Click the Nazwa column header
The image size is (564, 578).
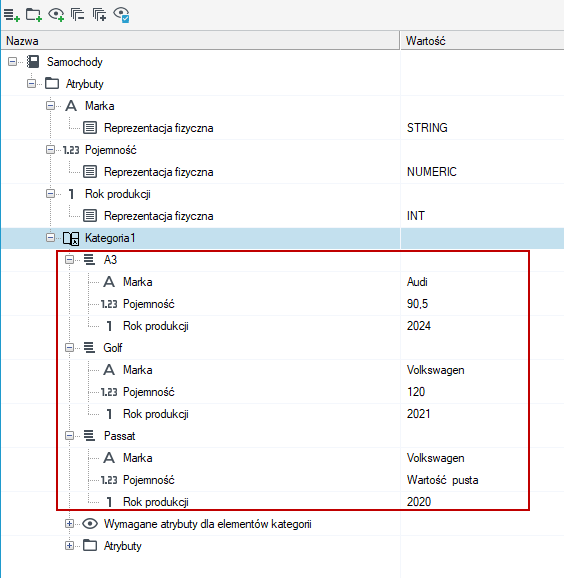click(x=200, y=41)
